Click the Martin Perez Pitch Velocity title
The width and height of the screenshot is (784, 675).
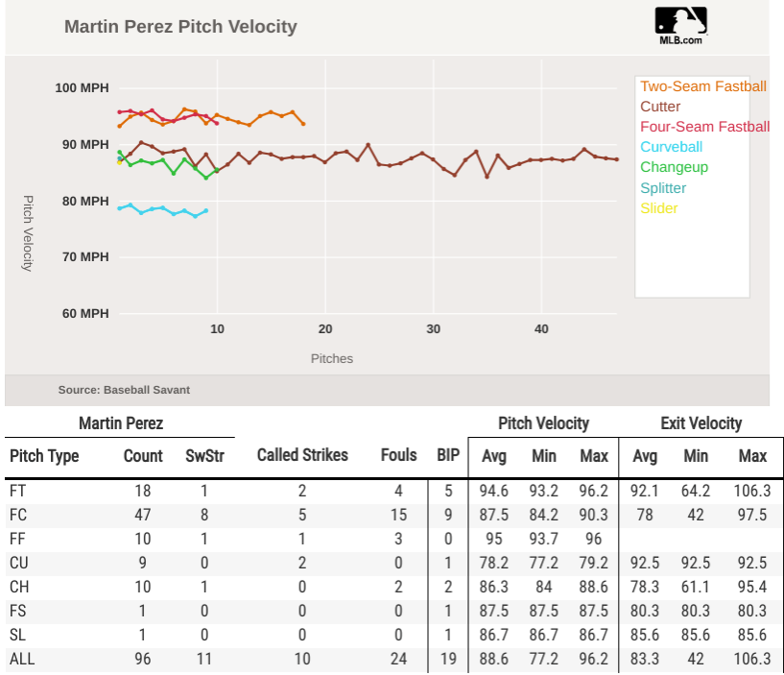pyautogui.click(x=180, y=27)
